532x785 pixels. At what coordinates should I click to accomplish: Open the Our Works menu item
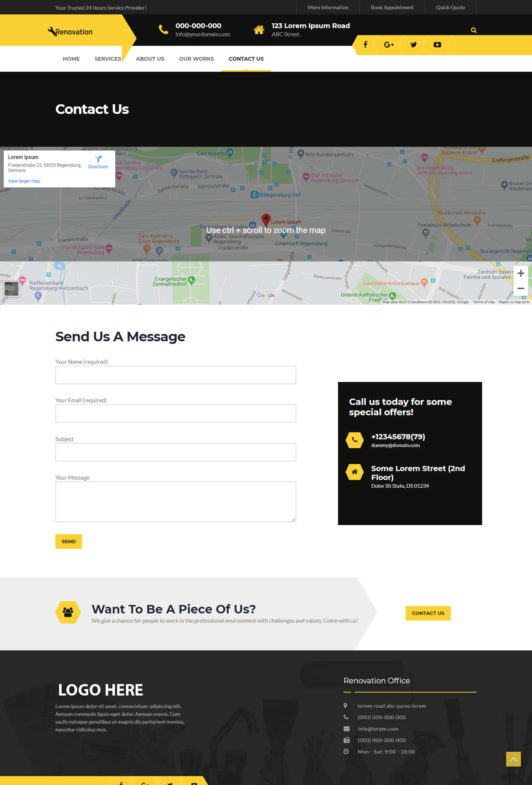pyautogui.click(x=196, y=59)
